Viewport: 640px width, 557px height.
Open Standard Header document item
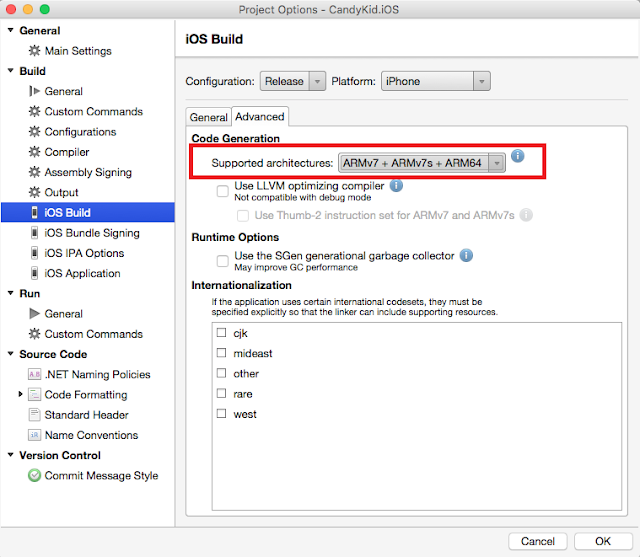pos(78,415)
